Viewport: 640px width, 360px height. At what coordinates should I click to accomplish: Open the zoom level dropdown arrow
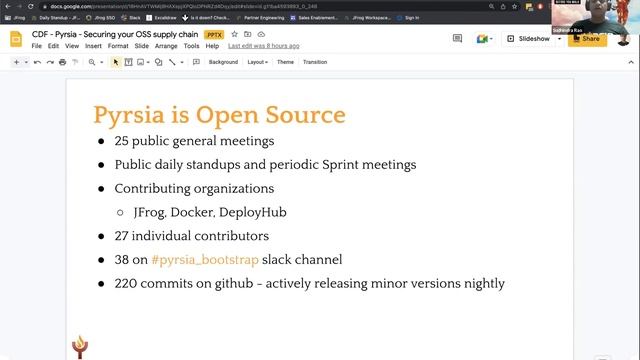pos(102,62)
